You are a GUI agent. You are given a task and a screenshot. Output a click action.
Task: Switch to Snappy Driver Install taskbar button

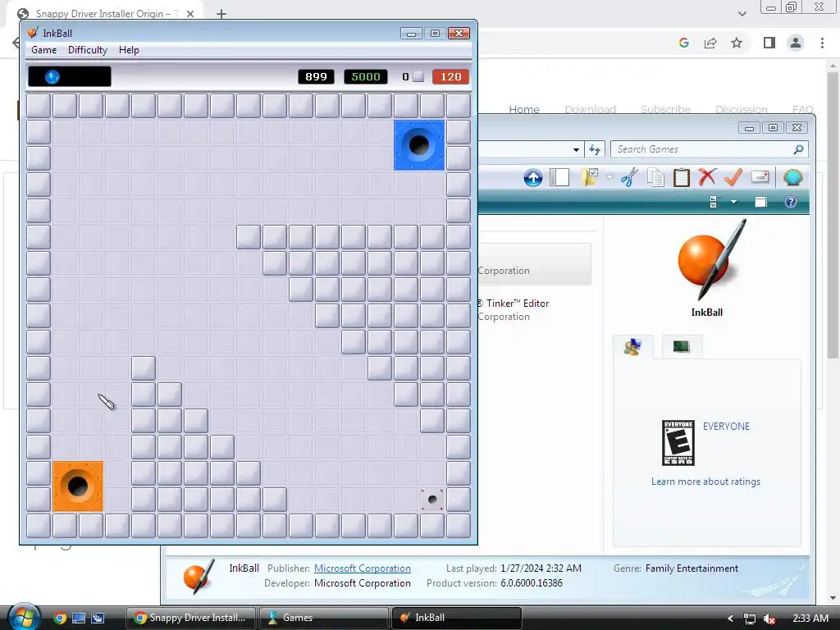(x=191, y=618)
